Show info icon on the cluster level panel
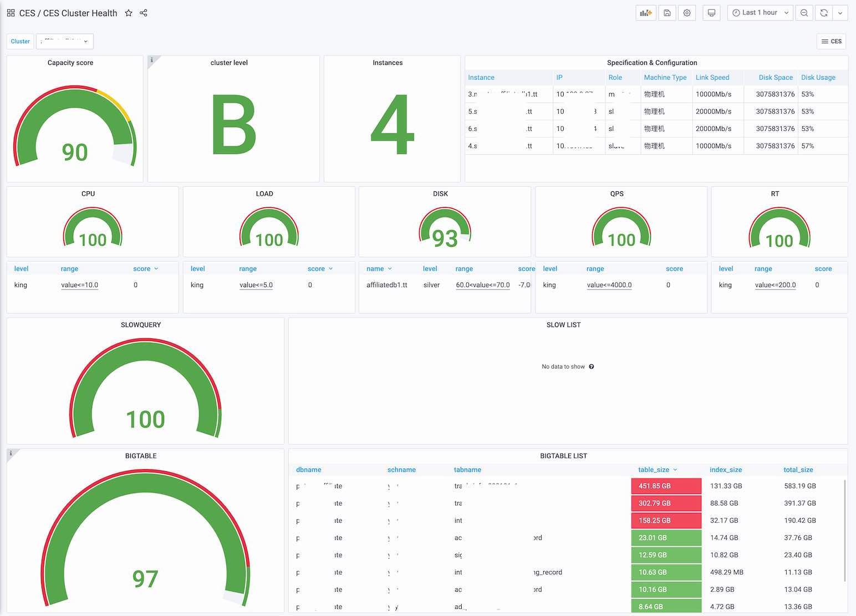The width and height of the screenshot is (856, 616). 152,60
